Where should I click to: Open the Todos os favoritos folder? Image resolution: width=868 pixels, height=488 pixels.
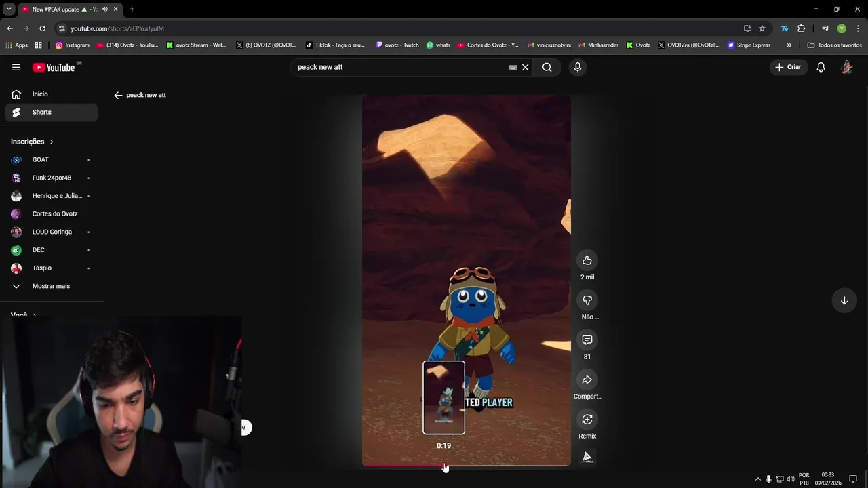(x=834, y=45)
